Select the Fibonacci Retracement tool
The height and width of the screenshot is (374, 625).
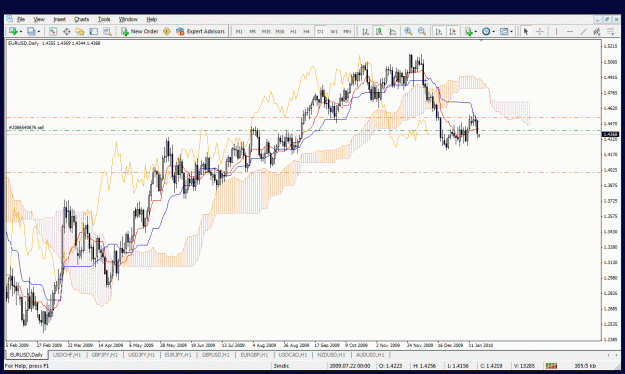click(610, 31)
